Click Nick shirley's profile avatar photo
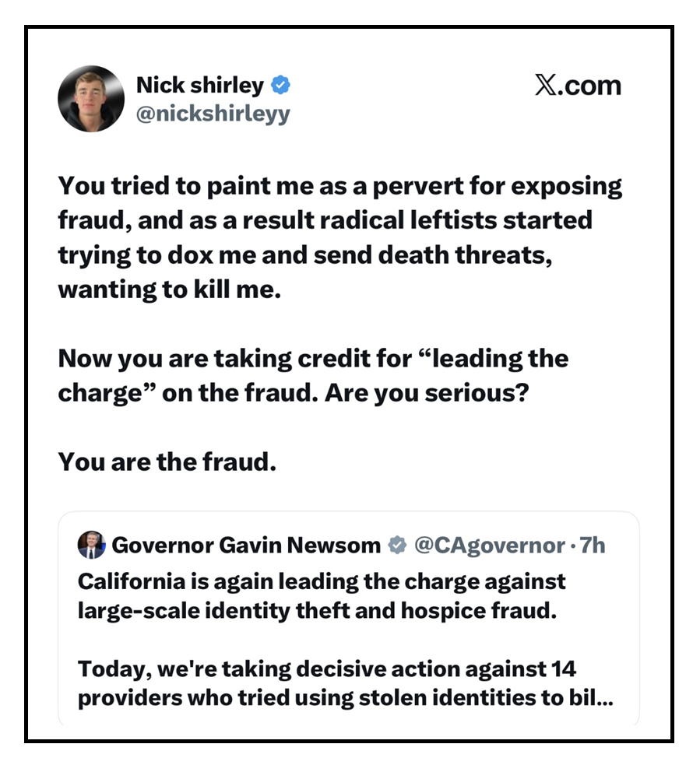Viewport: 700px width, 765px height. click(91, 98)
